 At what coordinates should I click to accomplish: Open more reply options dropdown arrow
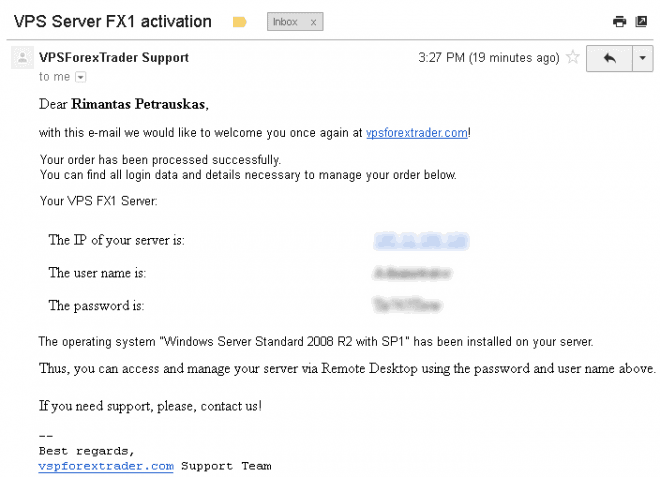(643, 58)
